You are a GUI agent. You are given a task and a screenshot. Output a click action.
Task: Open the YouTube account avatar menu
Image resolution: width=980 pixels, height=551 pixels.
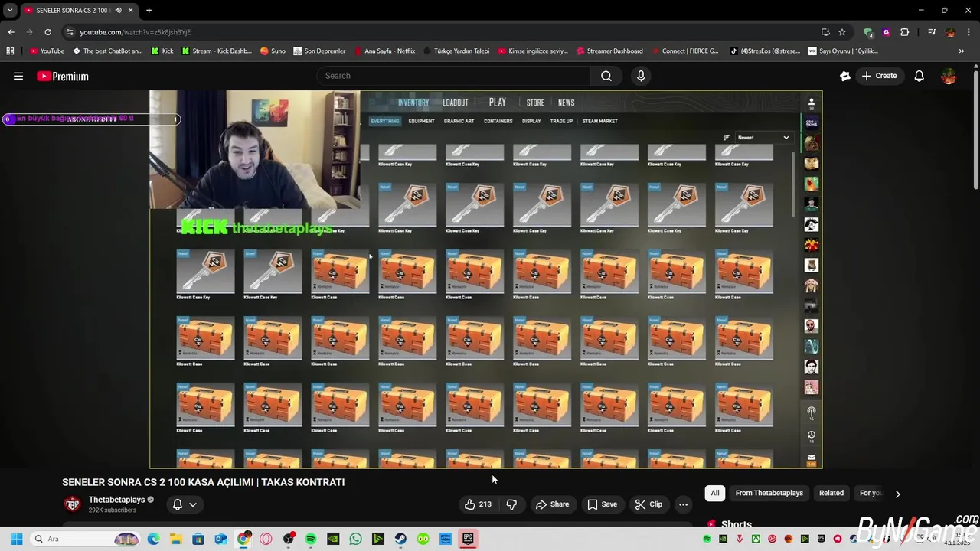(x=949, y=76)
